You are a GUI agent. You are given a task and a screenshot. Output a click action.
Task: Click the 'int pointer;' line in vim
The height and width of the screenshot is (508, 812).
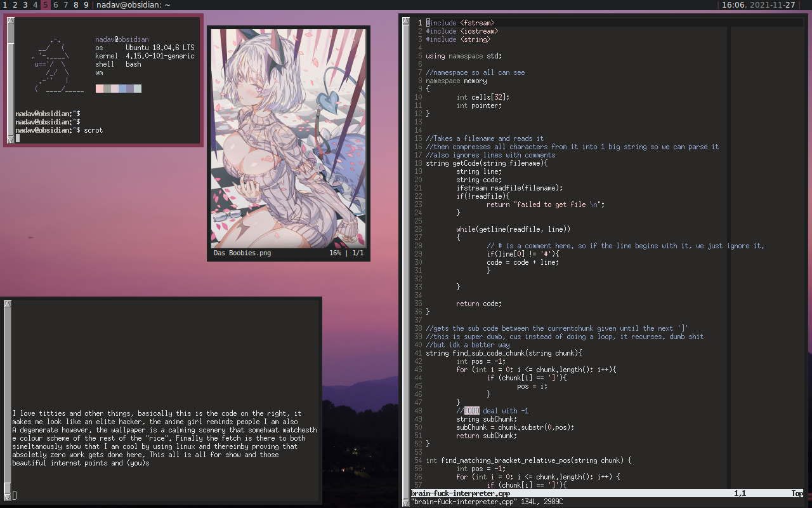pos(479,105)
